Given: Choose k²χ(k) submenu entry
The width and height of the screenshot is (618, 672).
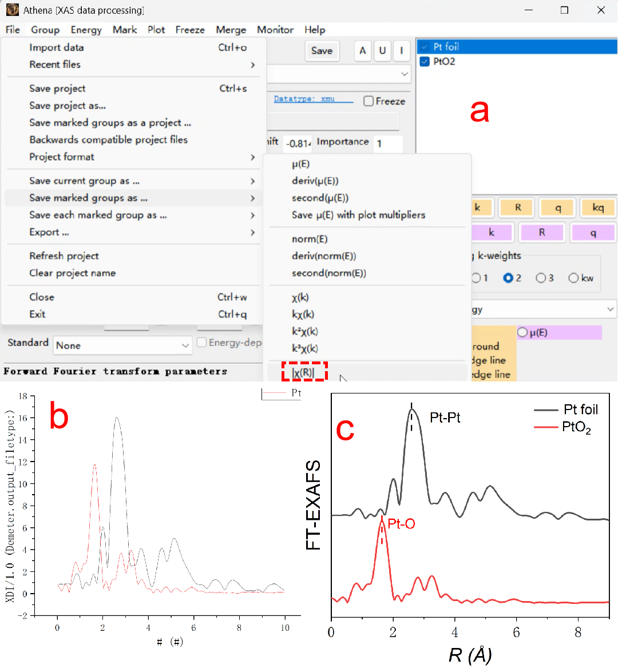Looking at the screenshot, I should [x=367, y=332].
